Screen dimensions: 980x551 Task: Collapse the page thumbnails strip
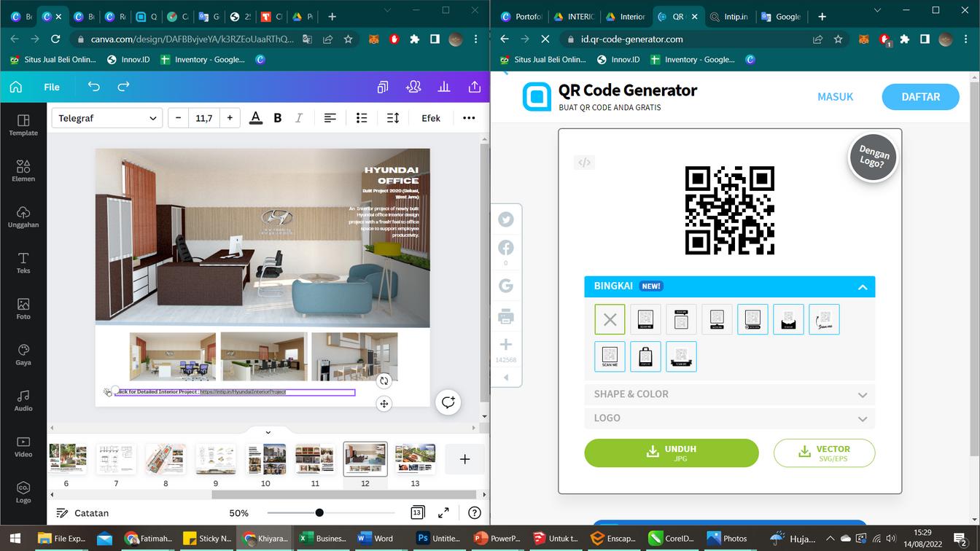268,432
